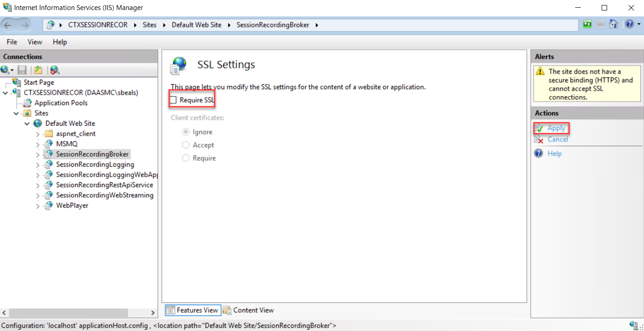Open the Help link in Actions pane
This screenshot has height=331, width=644.
[x=554, y=153]
